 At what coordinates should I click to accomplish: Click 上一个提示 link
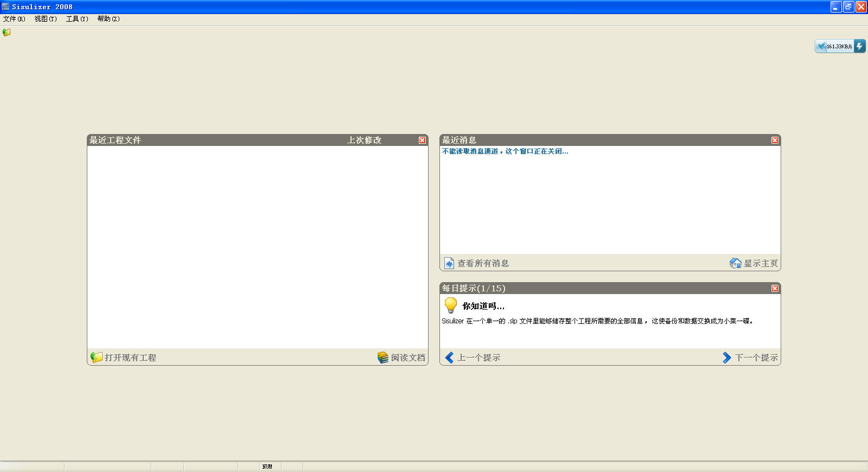pos(478,358)
